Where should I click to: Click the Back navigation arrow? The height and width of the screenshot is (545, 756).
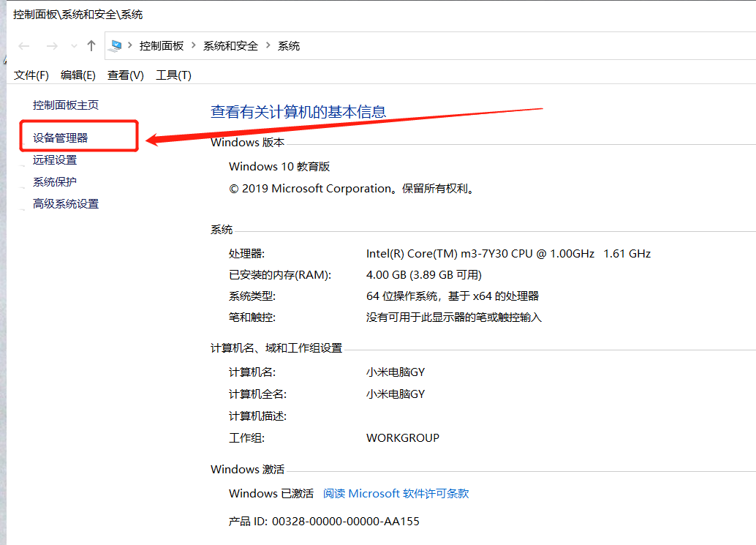[x=23, y=45]
